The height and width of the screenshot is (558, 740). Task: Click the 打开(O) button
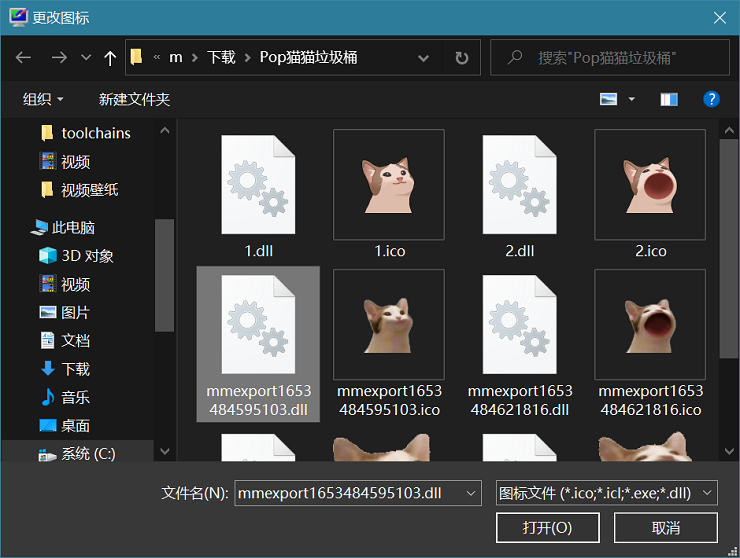(547, 528)
